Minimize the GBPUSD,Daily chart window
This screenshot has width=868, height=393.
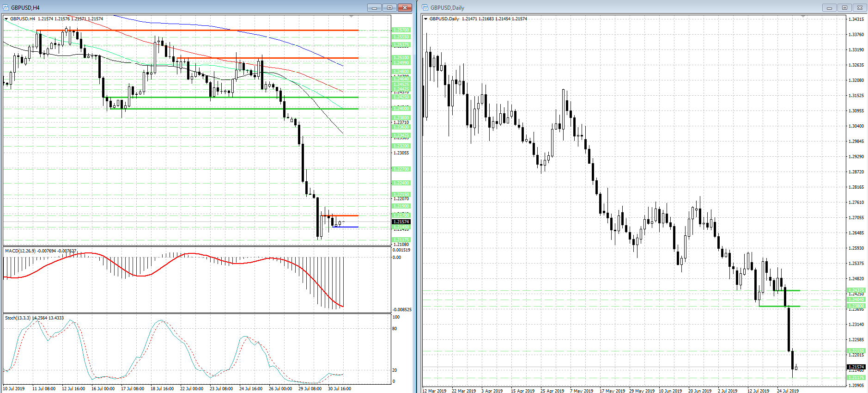829,7
